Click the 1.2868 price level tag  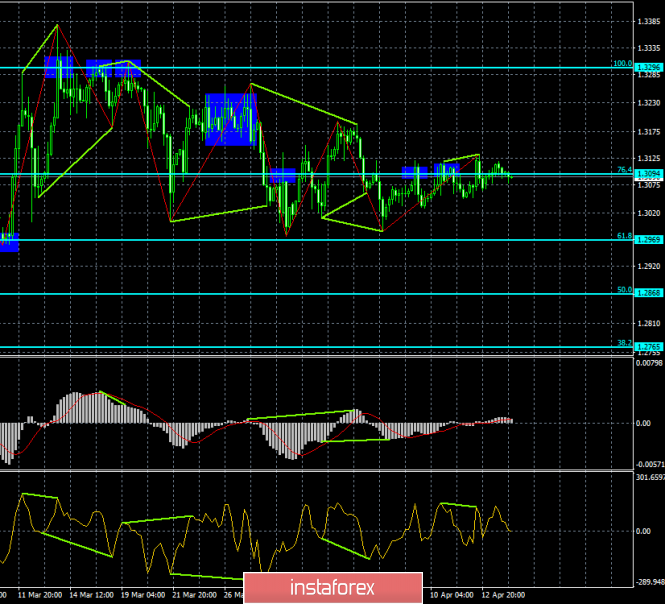click(x=649, y=294)
